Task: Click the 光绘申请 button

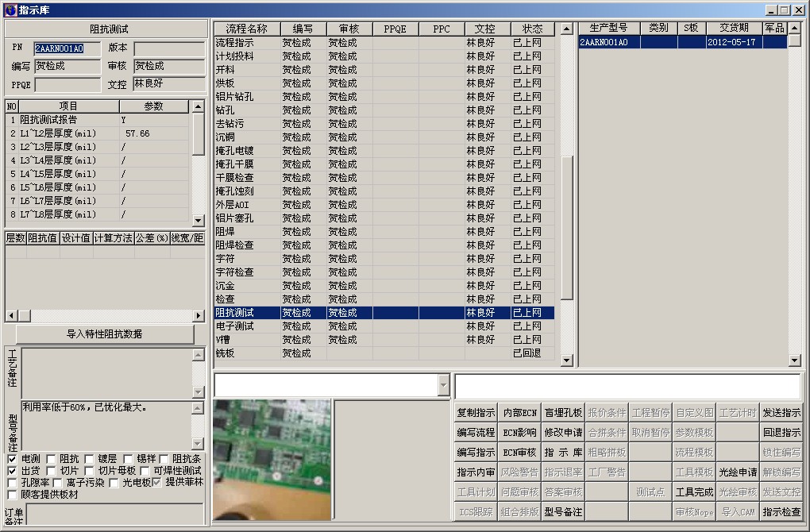Action: coord(738,472)
